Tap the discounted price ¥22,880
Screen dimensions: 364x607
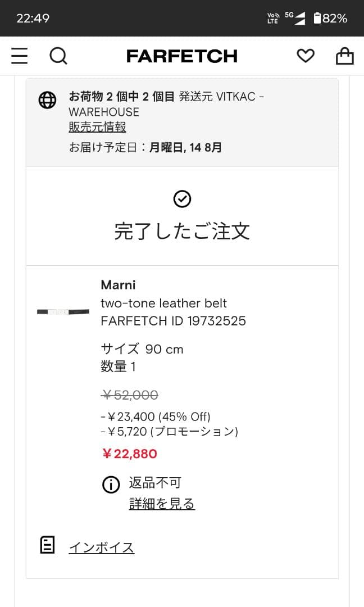pyautogui.click(x=130, y=454)
